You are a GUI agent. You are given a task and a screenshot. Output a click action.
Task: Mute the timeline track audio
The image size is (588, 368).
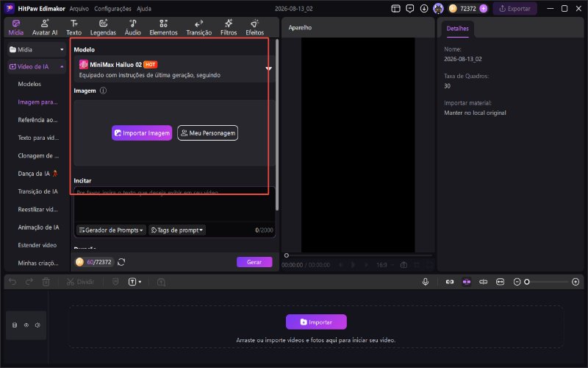pos(37,325)
